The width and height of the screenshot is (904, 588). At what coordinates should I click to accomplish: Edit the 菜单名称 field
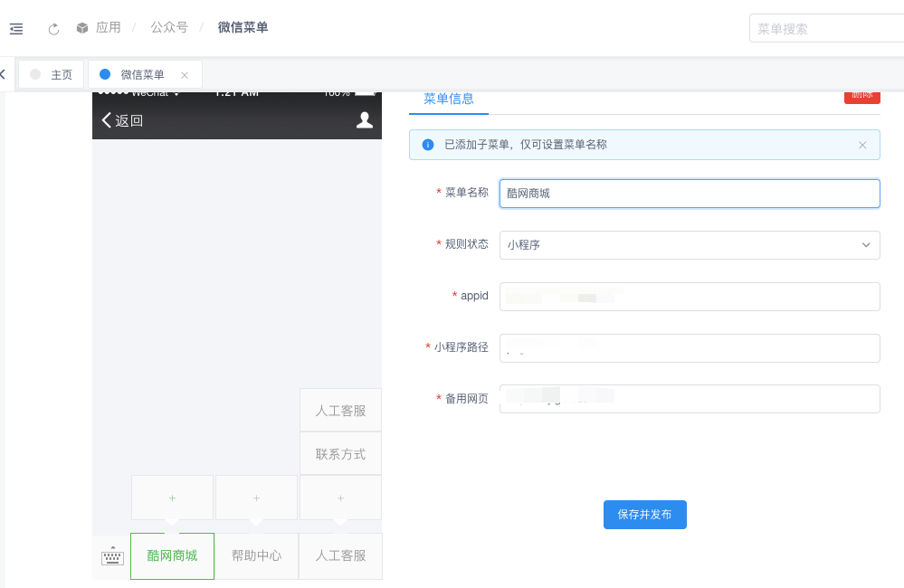(x=690, y=193)
